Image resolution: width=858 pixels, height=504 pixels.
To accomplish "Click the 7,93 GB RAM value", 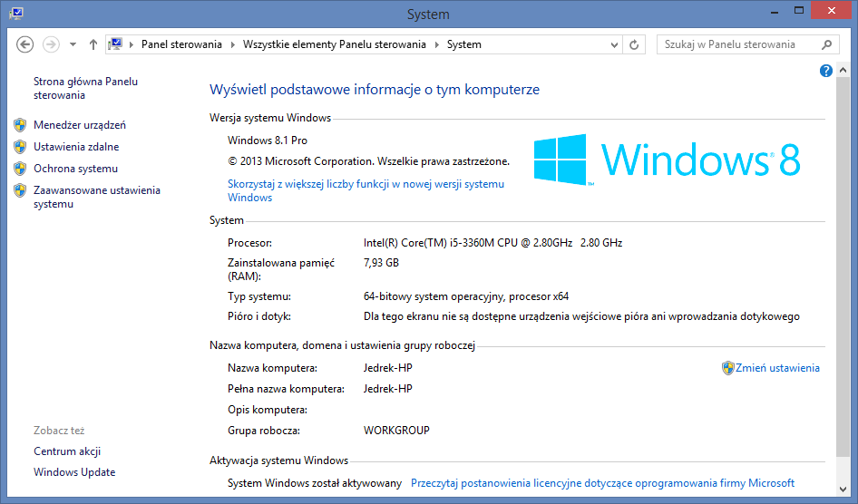I will coord(382,263).
